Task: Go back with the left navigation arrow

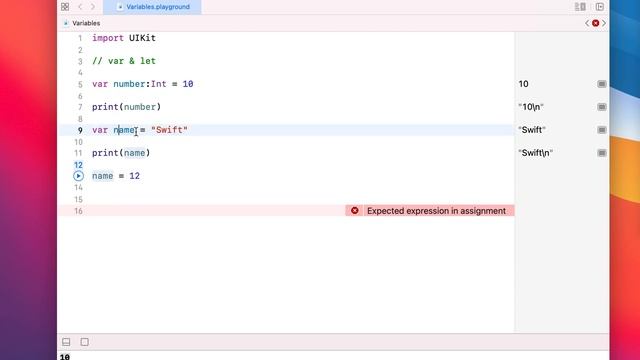Action: [x=80, y=7]
